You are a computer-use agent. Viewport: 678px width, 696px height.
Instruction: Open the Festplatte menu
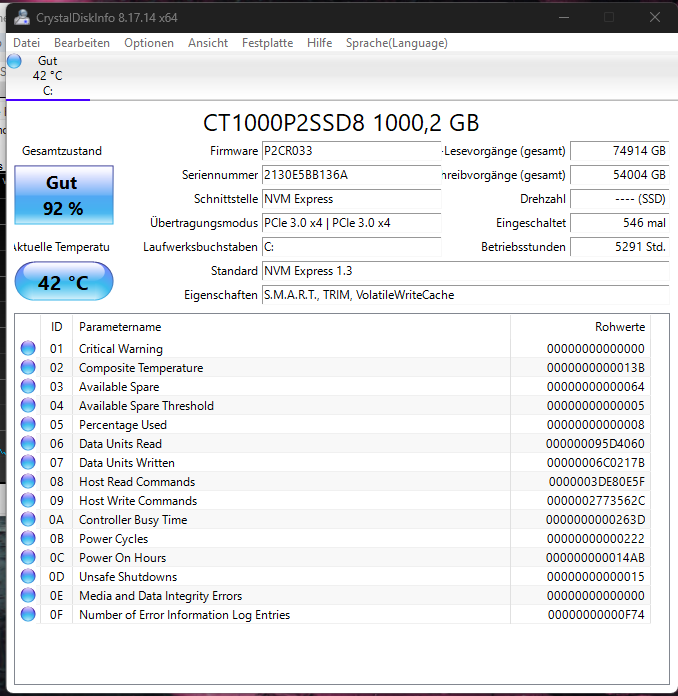click(267, 43)
